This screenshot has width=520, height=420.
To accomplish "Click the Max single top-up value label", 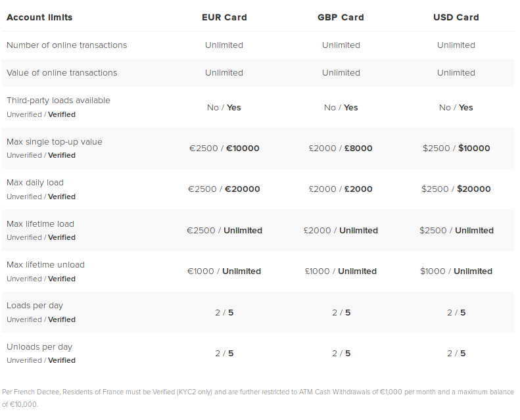I will tap(55, 141).
